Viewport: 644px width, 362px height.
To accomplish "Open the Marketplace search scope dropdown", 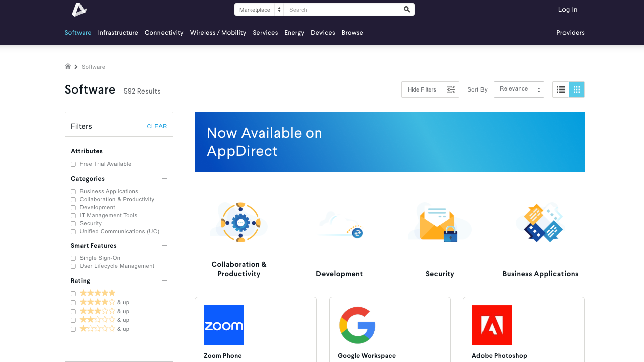I will (x=259, y=10).
